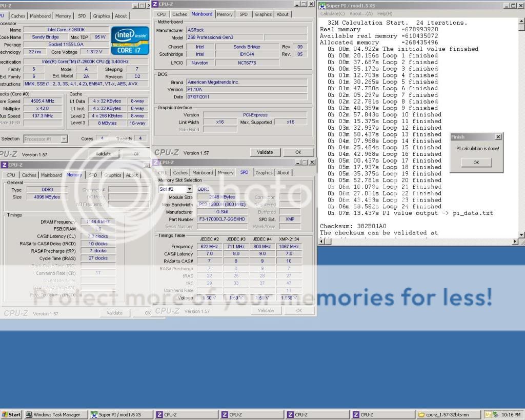Open the Help(H) menu in Super PI
Image resolution: width=525 pixels, height=420 pixels.
385,13
